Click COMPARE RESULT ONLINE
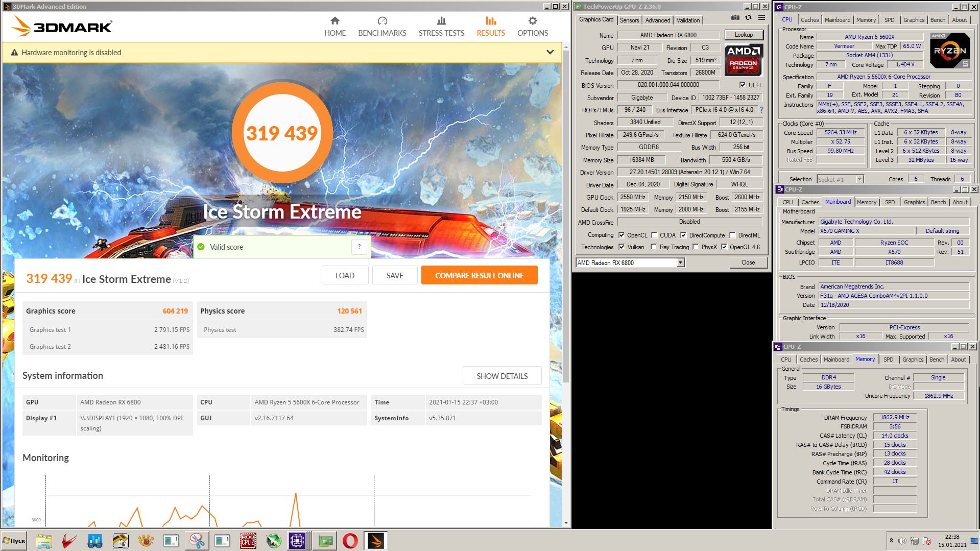980x551 pixels. pos(479,275)
